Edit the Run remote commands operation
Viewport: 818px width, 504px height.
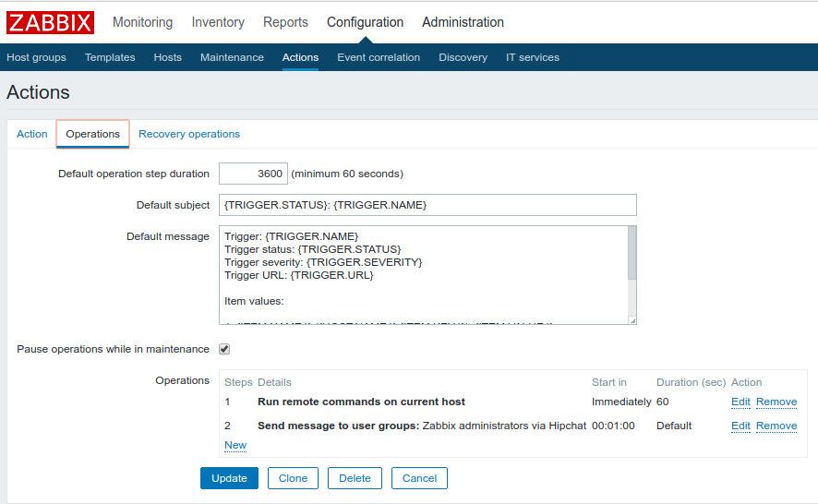[740, 402]
